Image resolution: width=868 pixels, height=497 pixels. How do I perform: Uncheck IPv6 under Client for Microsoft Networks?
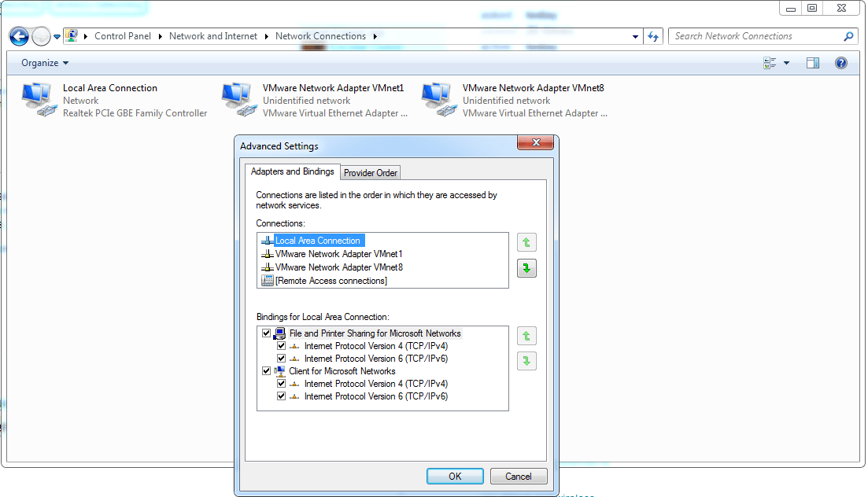click(x=281, y=396)
